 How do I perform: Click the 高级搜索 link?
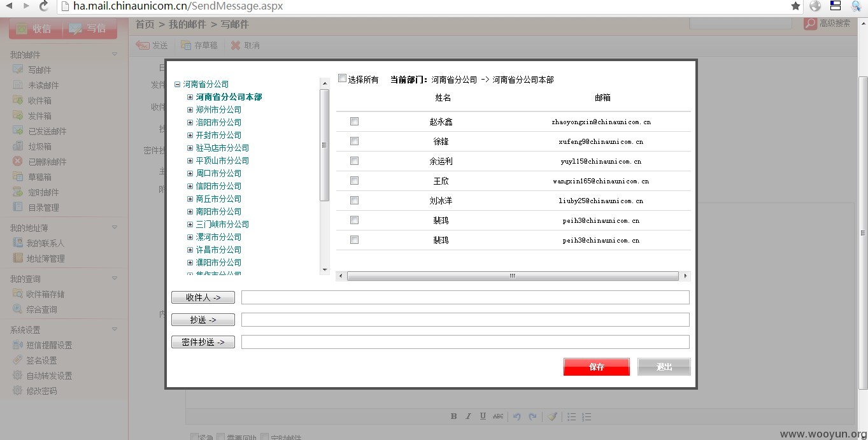coord(835,24)
